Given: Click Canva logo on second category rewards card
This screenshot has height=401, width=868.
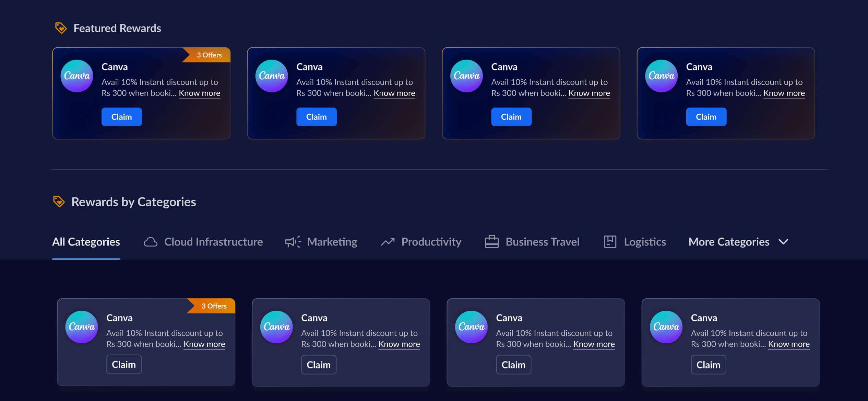Looking at the screenshot, I should [276, 327].
